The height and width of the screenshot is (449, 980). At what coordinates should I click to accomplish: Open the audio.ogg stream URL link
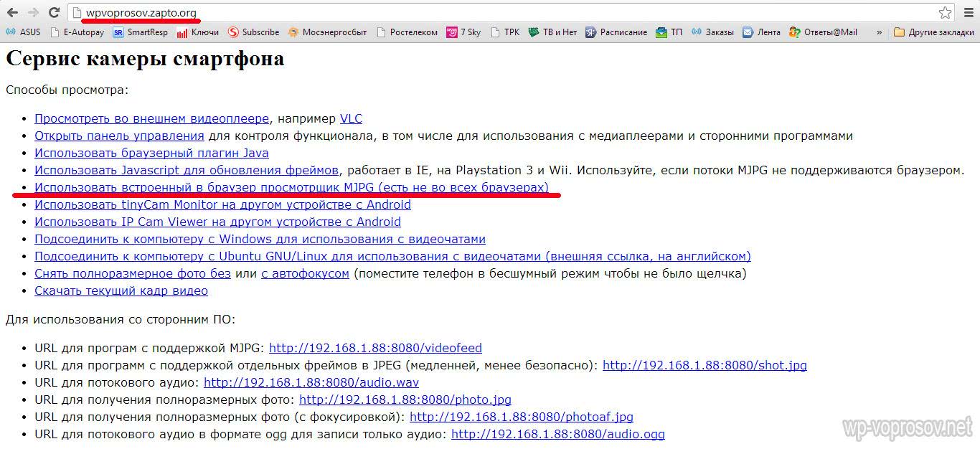coord(557,435)
